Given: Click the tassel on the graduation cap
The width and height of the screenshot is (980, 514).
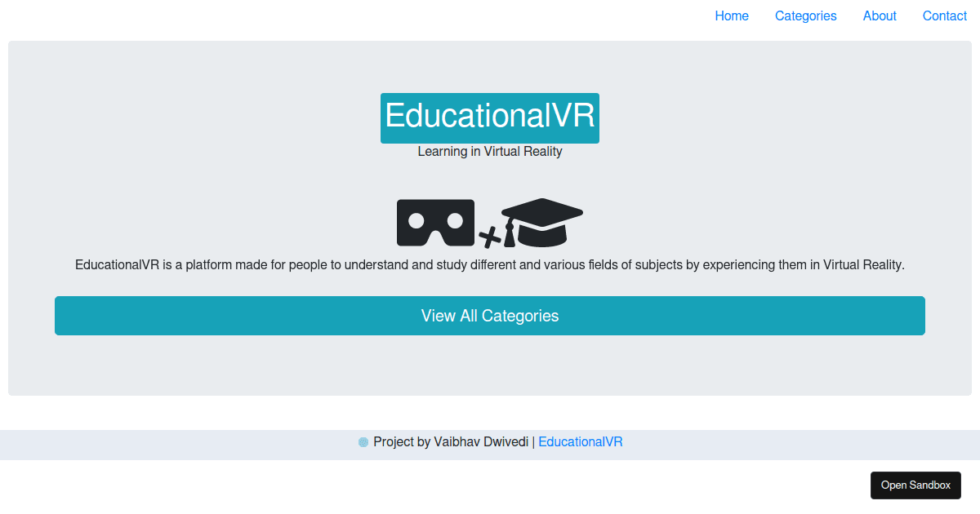Looking at the screenshot, I should [x=510, y=235].
